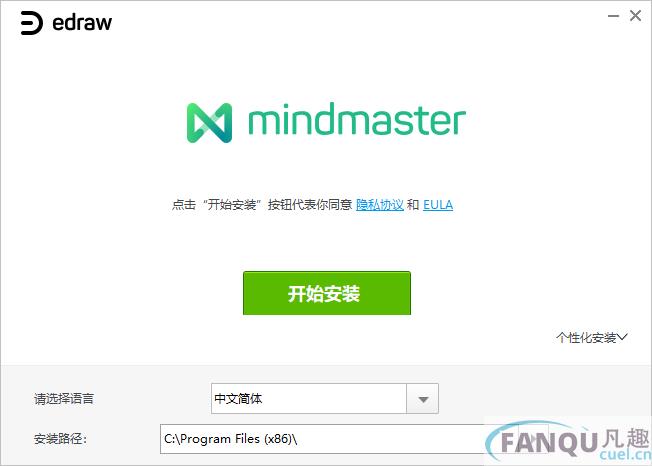Click the 凡趣 watermark characters
652x466 pixels.
point(625,438)
